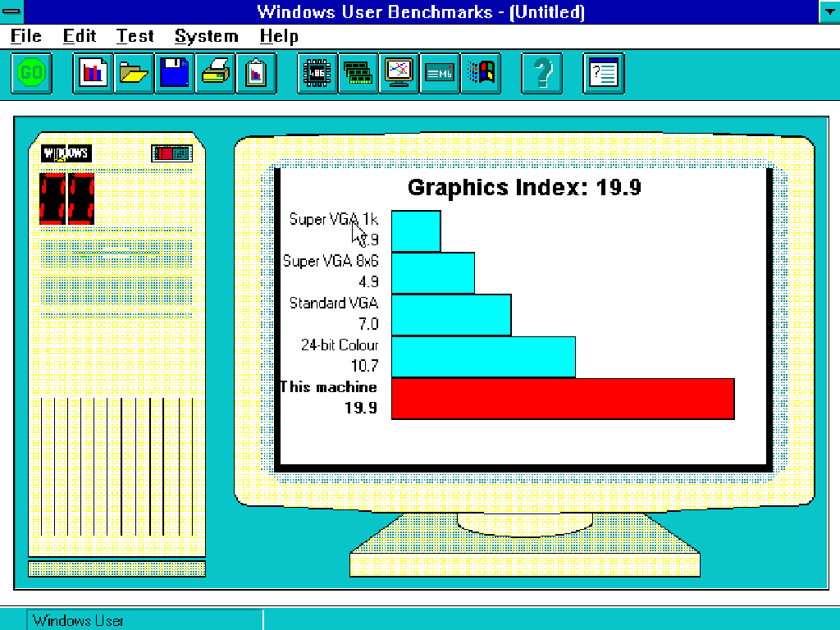This screenshot has width=840, height=630.
Task: Click the "Windows User" status bar field
Action: (x=144, y=620)
